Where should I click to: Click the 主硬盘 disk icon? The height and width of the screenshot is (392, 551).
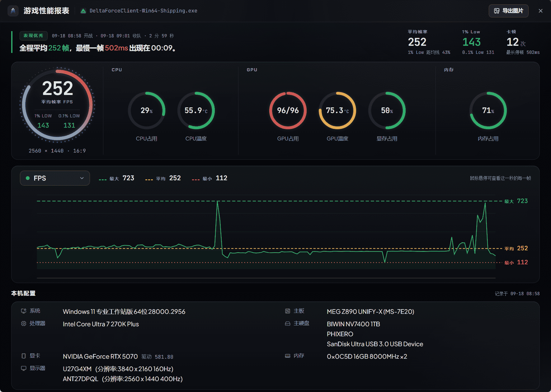coord(288,324)
